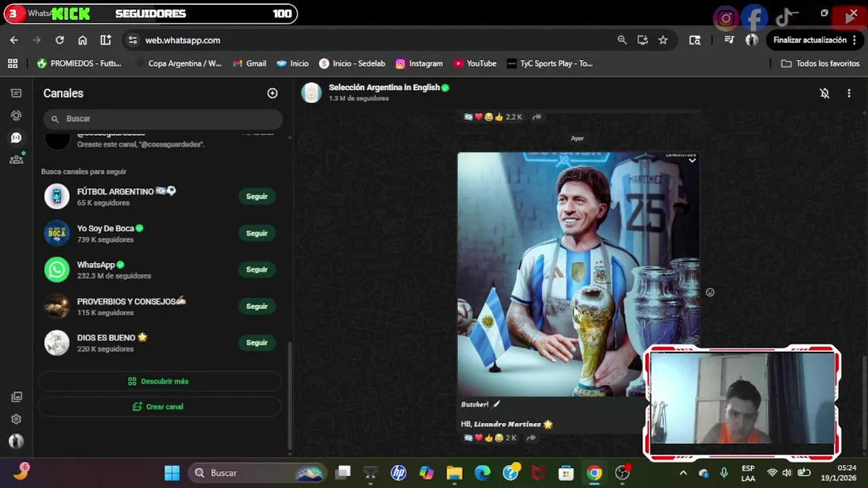
Task: Select the Channels icon in WhatsApp sidebar
Action: (x=16, y=138)
